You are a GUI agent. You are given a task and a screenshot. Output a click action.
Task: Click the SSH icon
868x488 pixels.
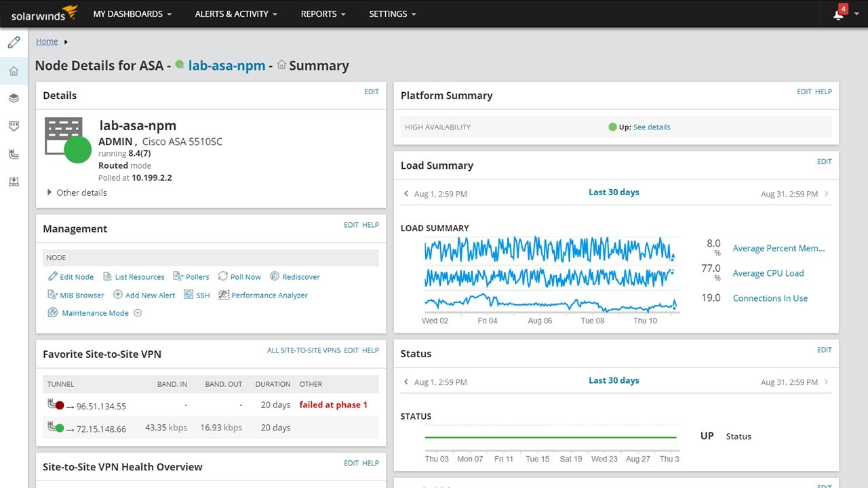(x=189, y=295)
